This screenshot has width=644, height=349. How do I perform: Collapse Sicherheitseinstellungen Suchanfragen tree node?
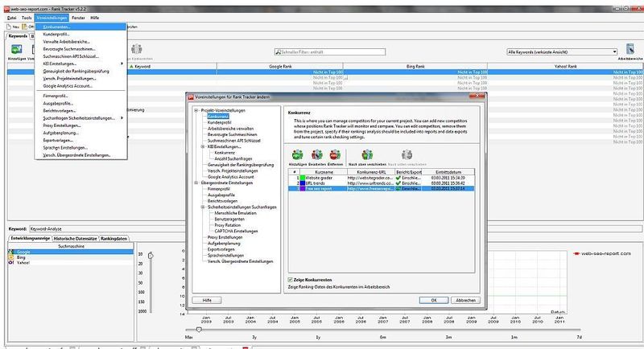coord(203,207)
